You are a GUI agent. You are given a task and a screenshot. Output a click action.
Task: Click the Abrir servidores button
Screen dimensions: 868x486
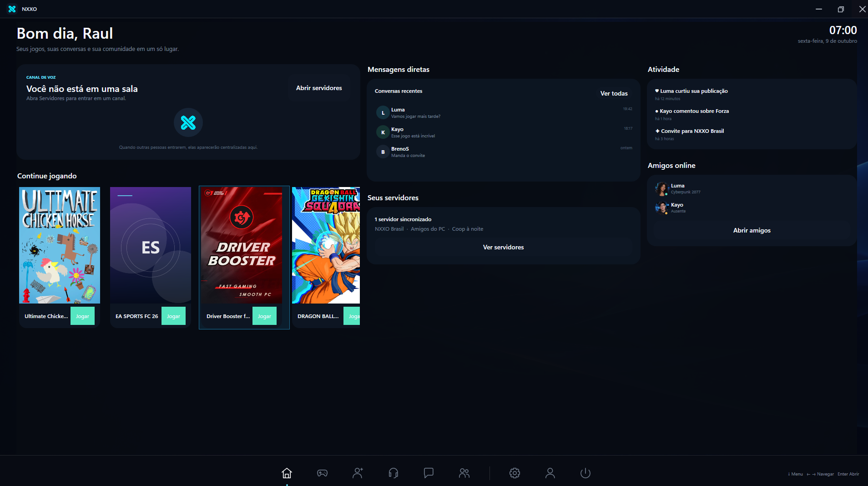[319, 88]
